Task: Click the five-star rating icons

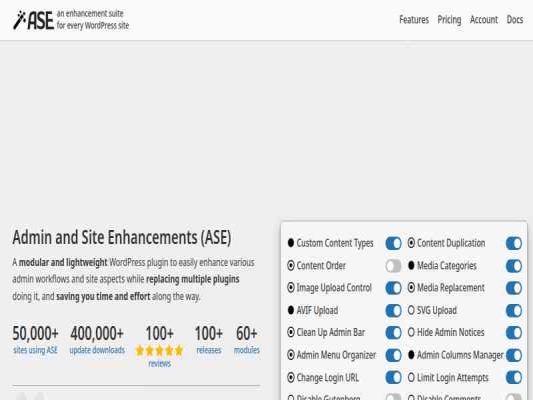Action: tap(159, 350)
